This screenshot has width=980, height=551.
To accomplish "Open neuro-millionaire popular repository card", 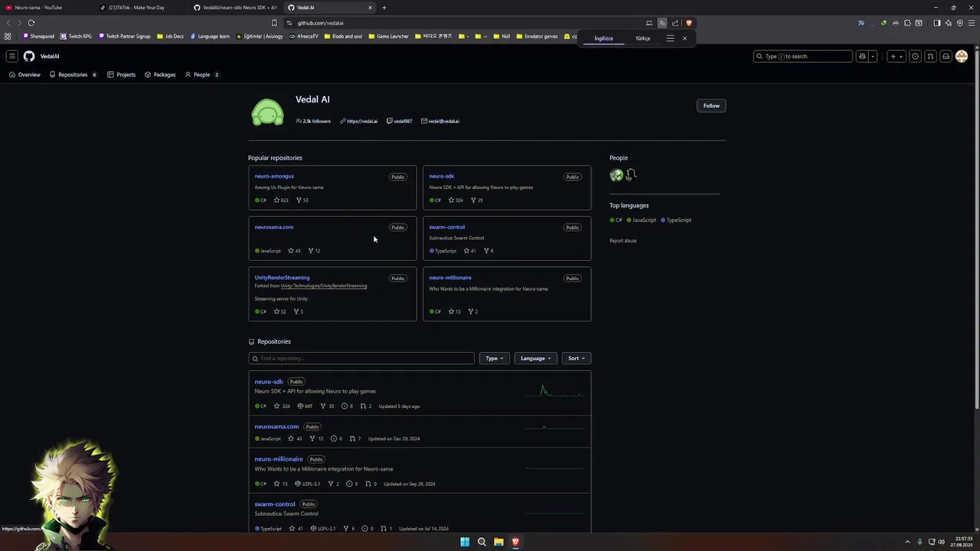I will click(x=450, y=277).
